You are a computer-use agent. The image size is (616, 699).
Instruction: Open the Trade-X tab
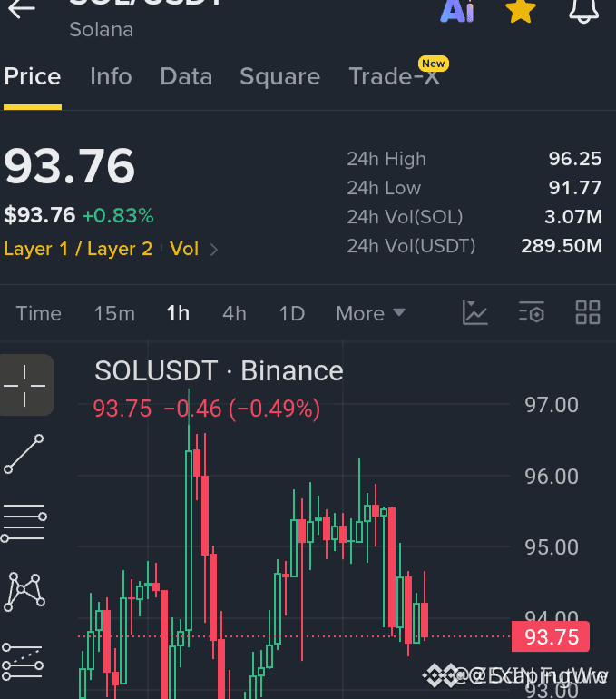pyautogui.click(x=395, y=76)
